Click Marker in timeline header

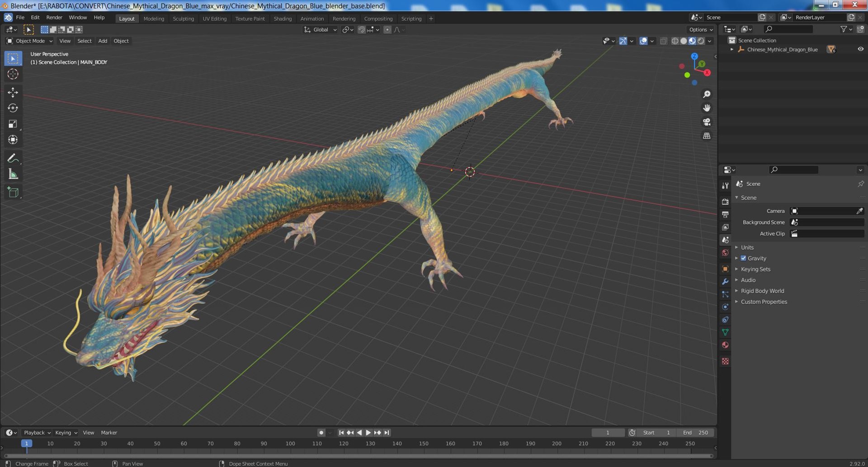[x=109, y=433]
